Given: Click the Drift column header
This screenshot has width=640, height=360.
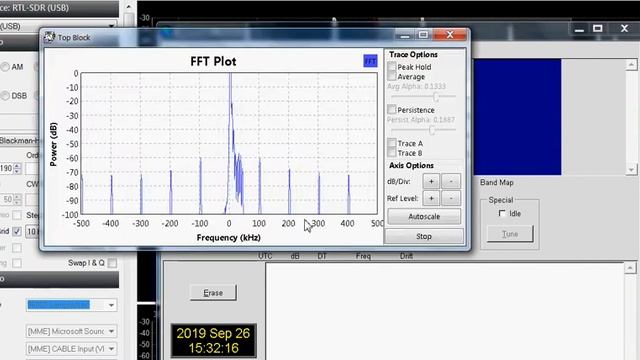Looking at the screenshot, I should pyautogui.click(x=406, y=256).
